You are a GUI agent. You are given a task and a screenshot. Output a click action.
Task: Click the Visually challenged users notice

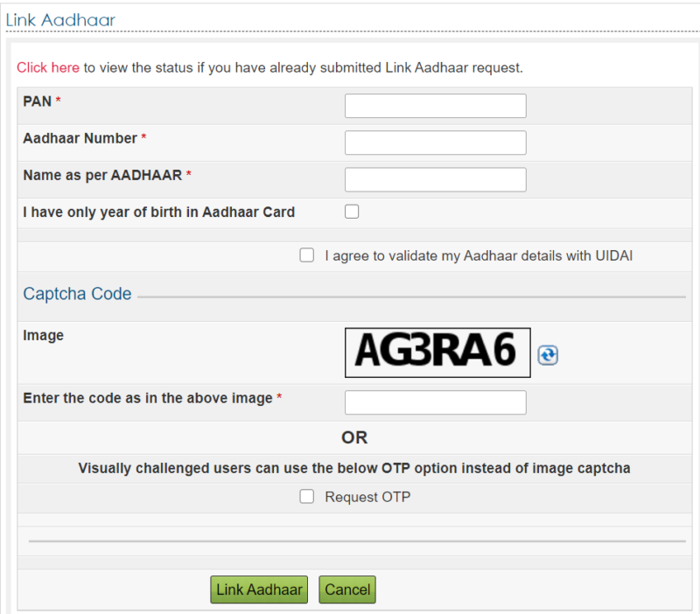(x=354, y=468)
